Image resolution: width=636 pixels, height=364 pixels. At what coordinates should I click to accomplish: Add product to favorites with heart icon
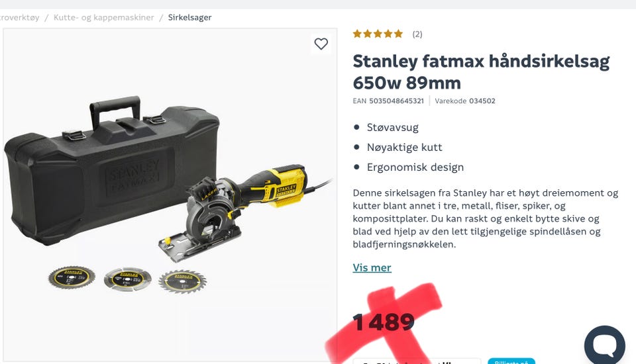pyautogui.click(x=321, y=44)
